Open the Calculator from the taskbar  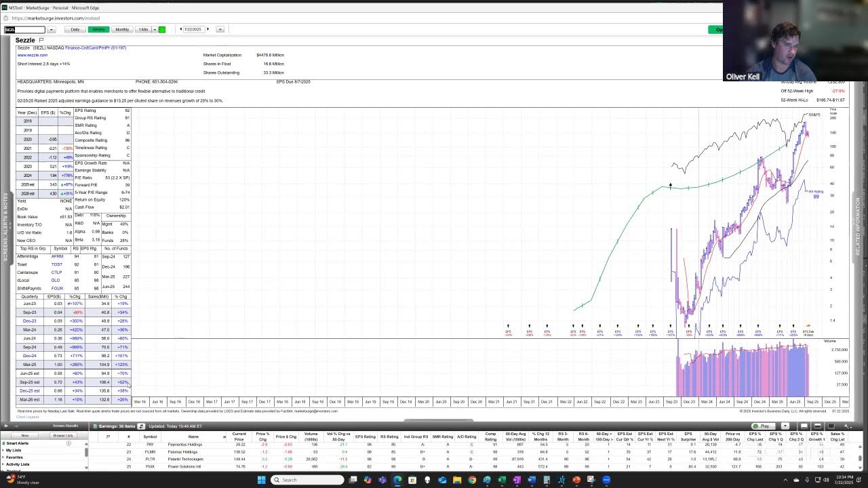(x=547, y=480)
